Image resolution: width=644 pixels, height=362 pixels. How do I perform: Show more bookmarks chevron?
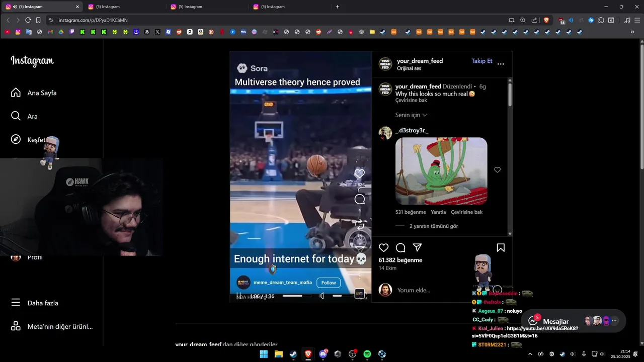[x=632, y=32]
